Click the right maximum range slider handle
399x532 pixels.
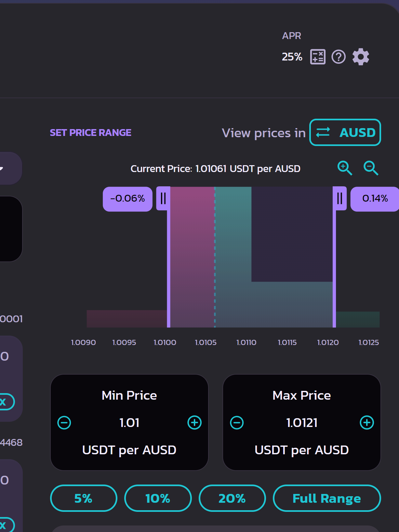click(x=339, y=198)
